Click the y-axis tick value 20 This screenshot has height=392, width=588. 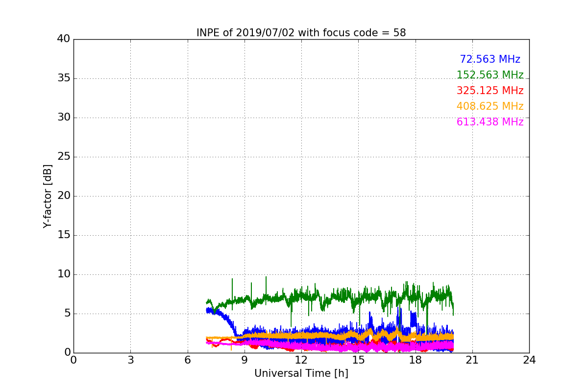(x=64, y=196)
